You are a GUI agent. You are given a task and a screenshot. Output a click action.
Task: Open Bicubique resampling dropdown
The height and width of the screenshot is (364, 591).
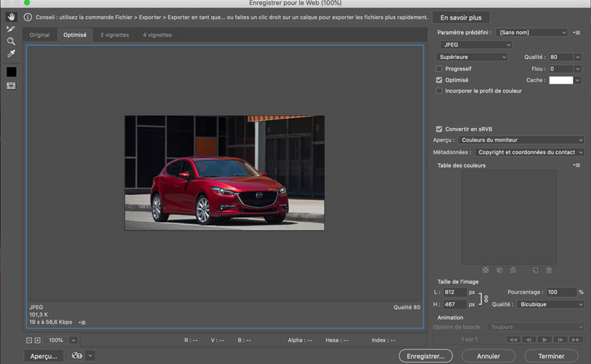[551, 304]
